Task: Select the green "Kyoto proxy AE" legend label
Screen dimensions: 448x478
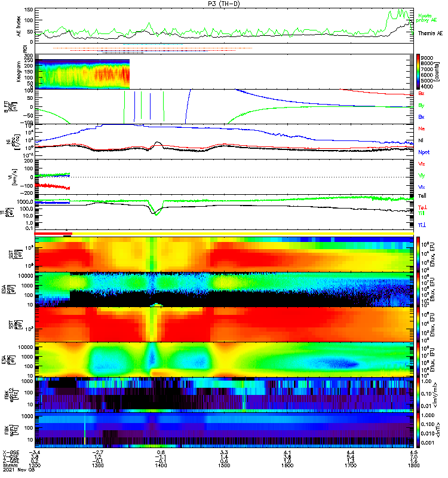Action: (426, 18)
